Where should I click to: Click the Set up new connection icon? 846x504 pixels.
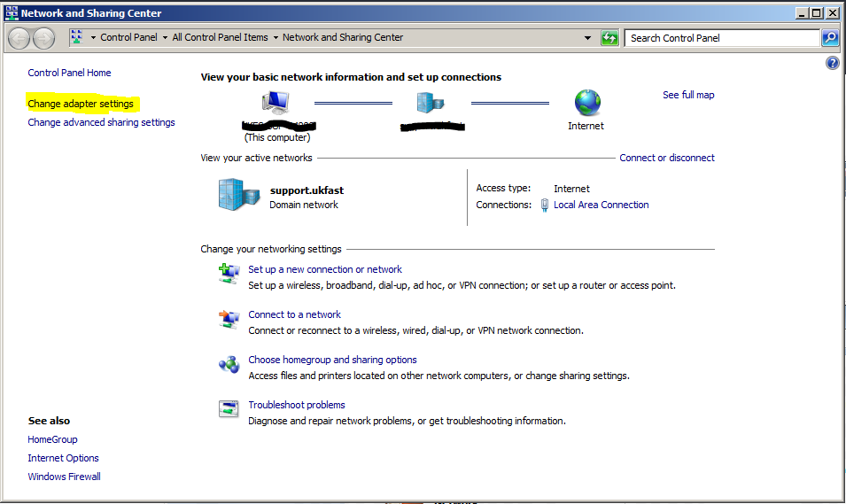[229, 274]
